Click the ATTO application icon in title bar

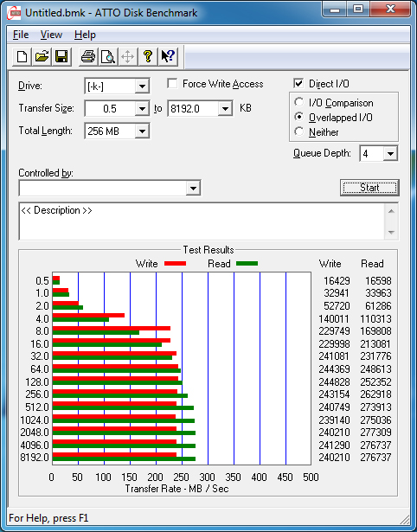click(x=15, y=13)
